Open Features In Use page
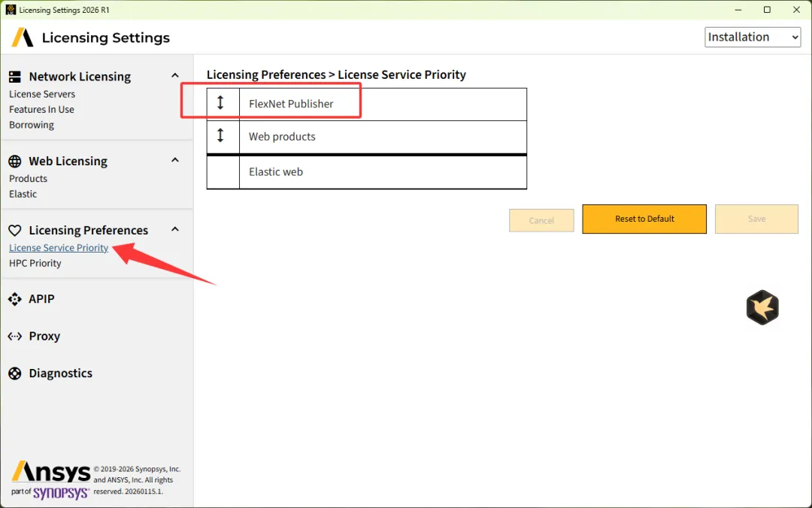Viewport: 812px width, 508px height. pyautogui.click(x=41, y=110)
